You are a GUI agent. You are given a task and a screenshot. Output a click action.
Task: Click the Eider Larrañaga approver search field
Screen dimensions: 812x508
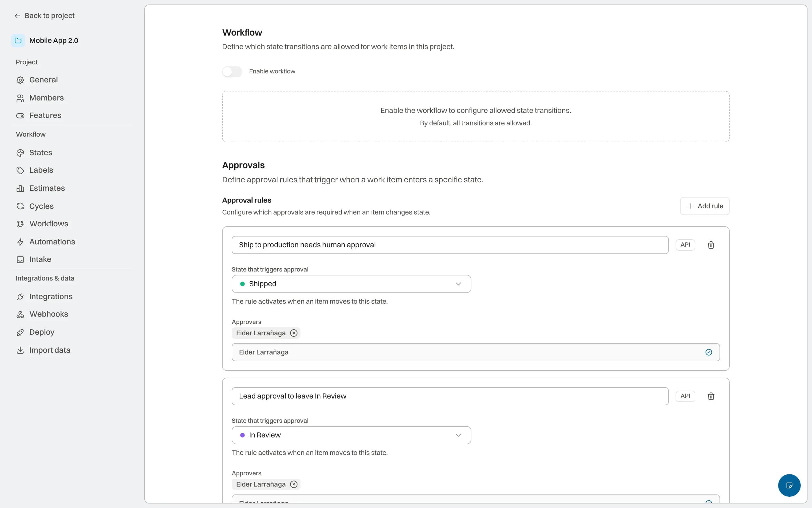475,352
